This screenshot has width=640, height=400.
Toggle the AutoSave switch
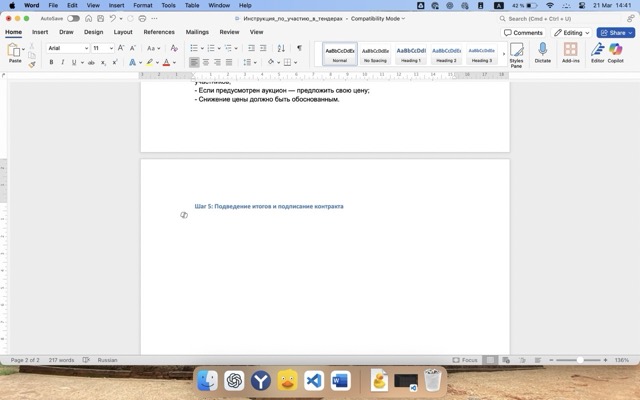tap(73, 18)
